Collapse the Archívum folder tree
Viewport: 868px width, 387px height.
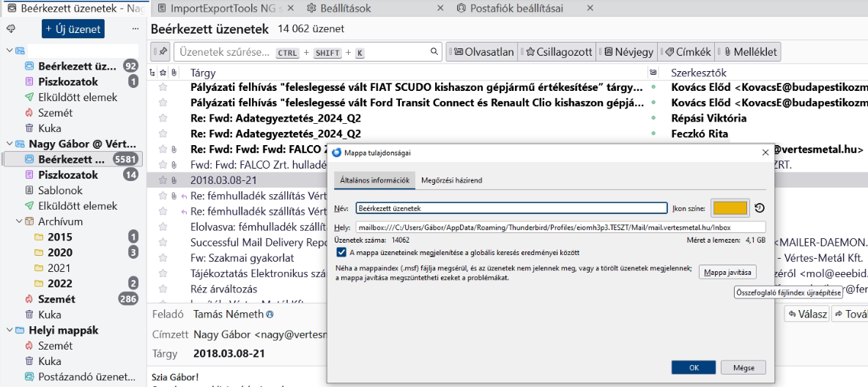20,221
